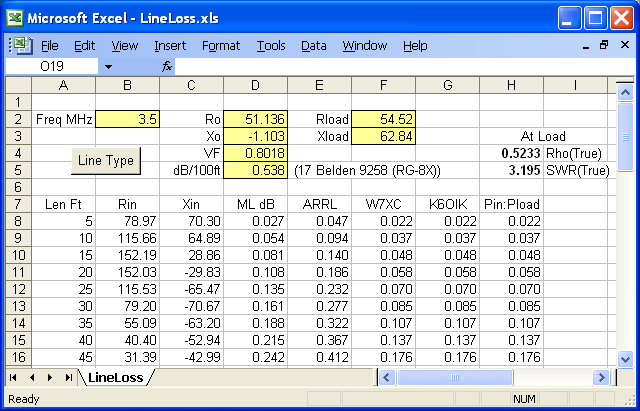The height and width of the screenshot is (411, 640).
Task: Select the yellow Freq MHz cell 3.5
Action: pos(127,119)
